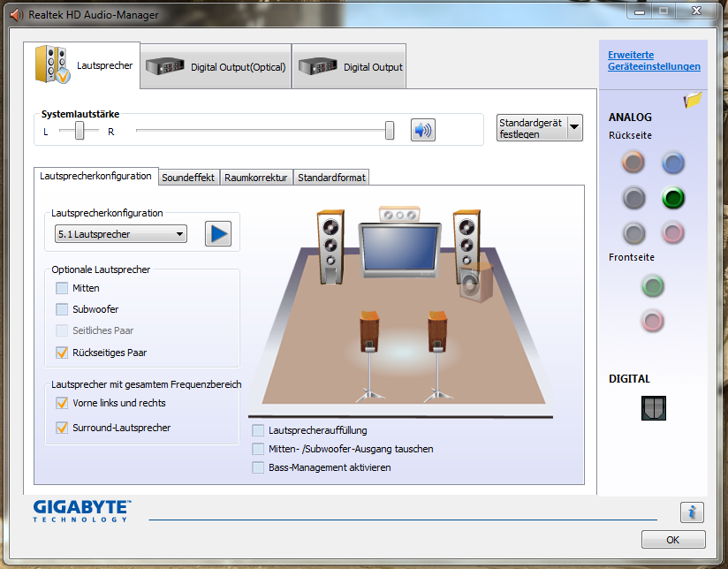Click the orange rear-panel audio jack
Viewport: 728px width, 569px height.
(633, 163)
